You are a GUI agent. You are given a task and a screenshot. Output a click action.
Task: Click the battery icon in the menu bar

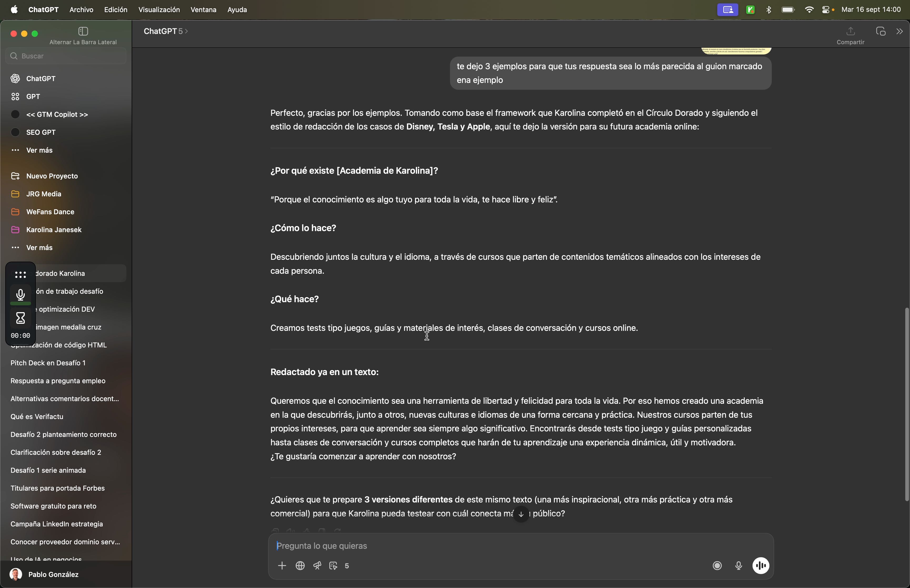tap(788, 10)
